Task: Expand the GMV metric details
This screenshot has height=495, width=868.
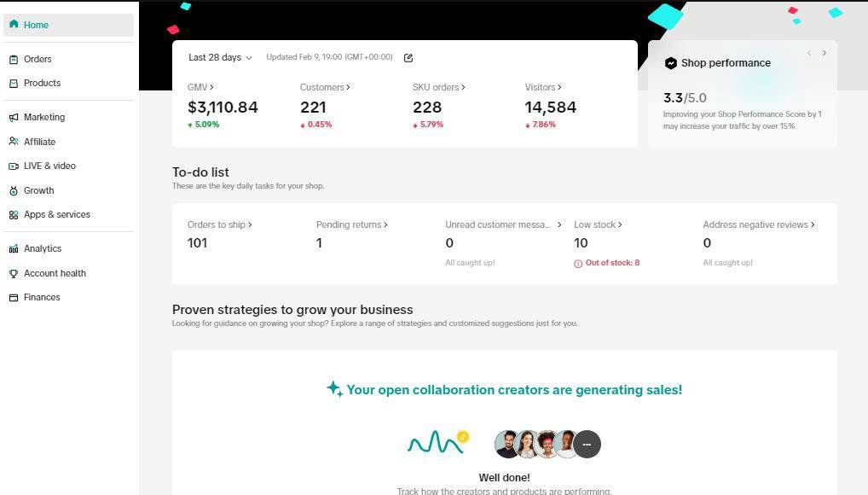Action: 200,87
